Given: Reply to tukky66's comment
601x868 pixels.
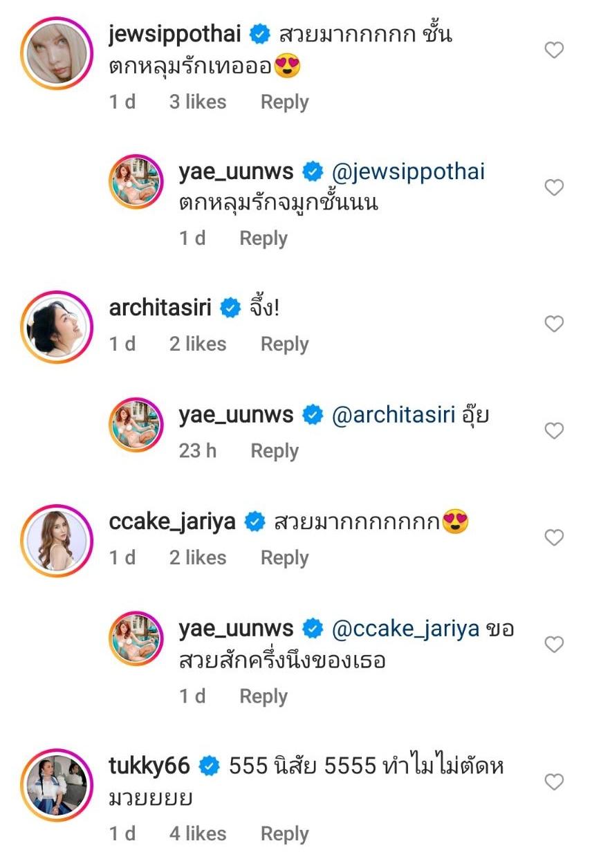Looking at the screenshot, I should (x=284, y=835).
